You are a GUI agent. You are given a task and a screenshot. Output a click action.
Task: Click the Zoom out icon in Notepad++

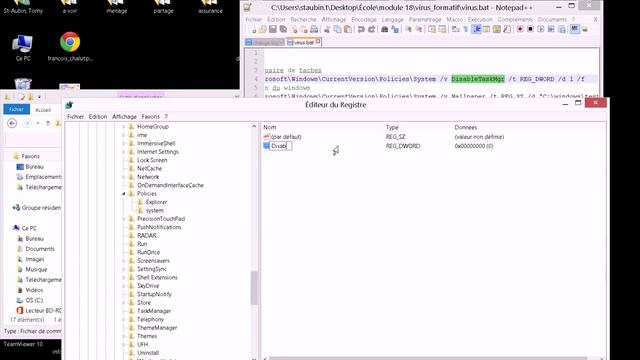[418, 29]
